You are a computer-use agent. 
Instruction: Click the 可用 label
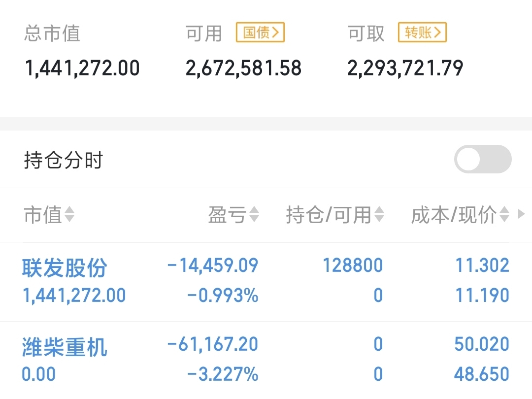tap(204, 33)
